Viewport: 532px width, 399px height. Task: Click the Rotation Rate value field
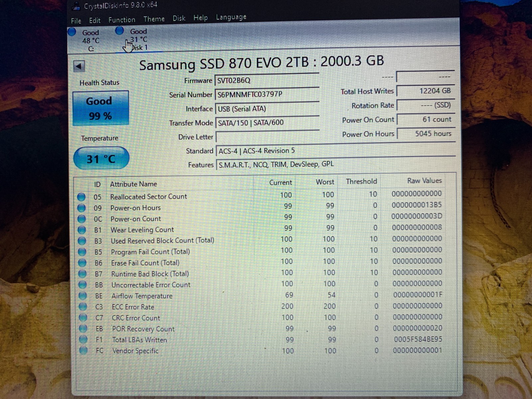tap(426, 105)
